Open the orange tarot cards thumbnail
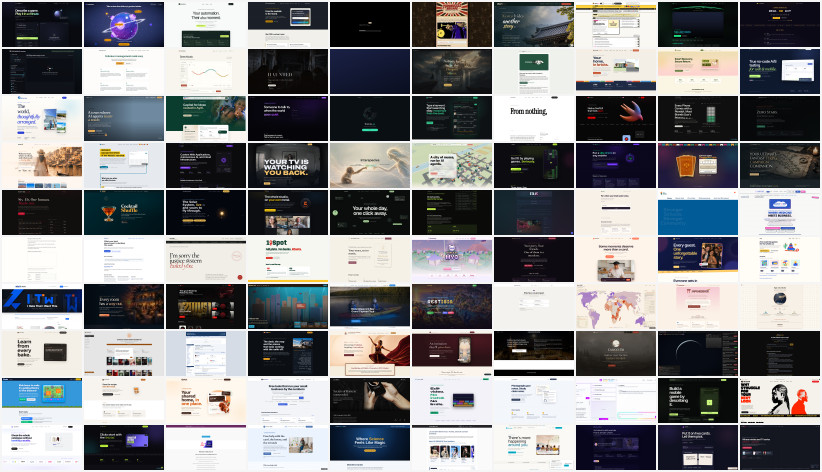The width and height of the screenshot is (822, 472). tap(698, 166)
